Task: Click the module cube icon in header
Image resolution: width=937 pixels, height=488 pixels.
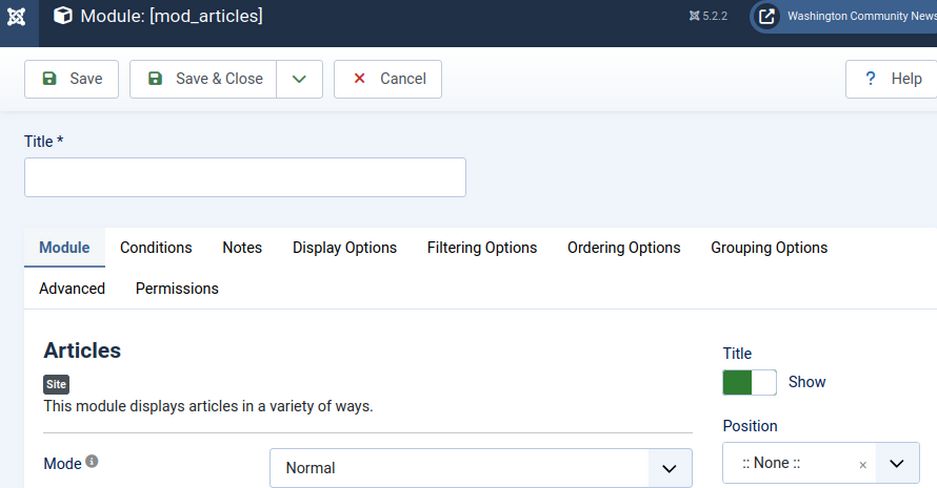Action: tap(63, 16)
